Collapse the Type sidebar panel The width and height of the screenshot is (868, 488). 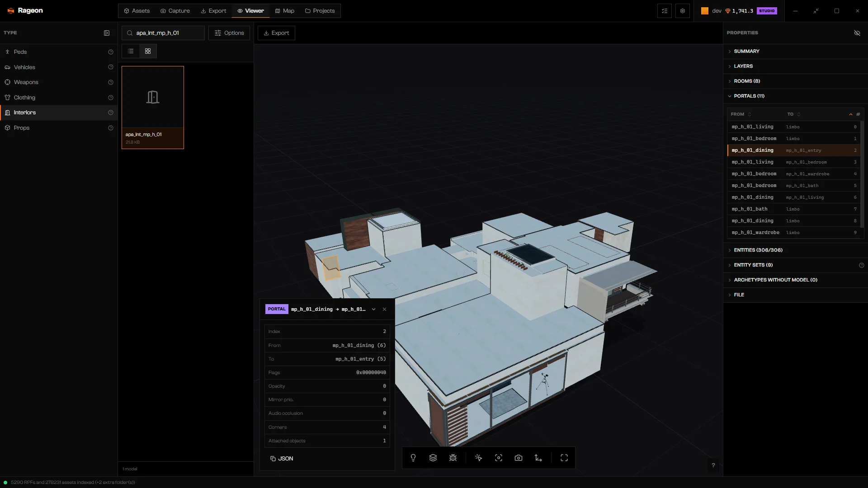point(107,33)
